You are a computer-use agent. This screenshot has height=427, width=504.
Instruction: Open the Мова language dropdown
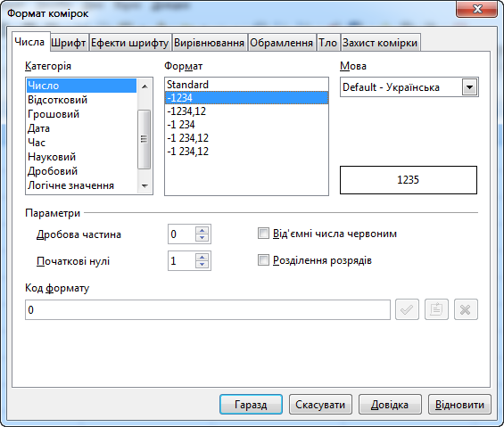tap(470, 87)
